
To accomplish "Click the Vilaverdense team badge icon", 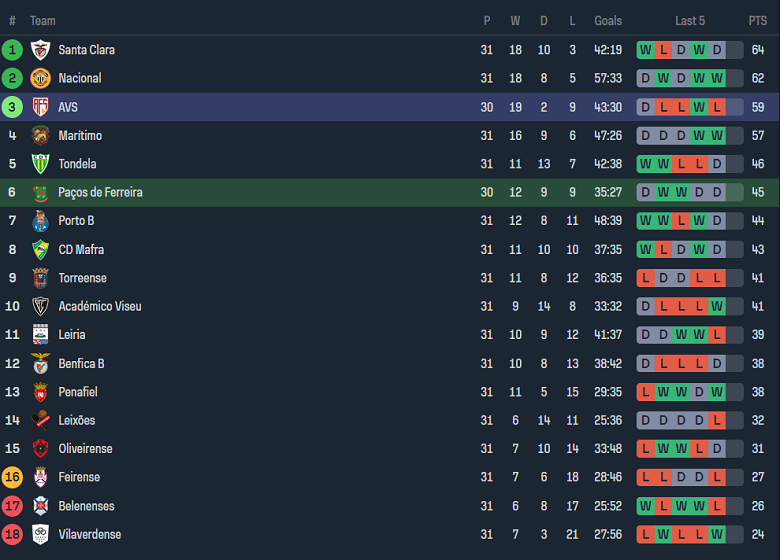I will 40,534.
